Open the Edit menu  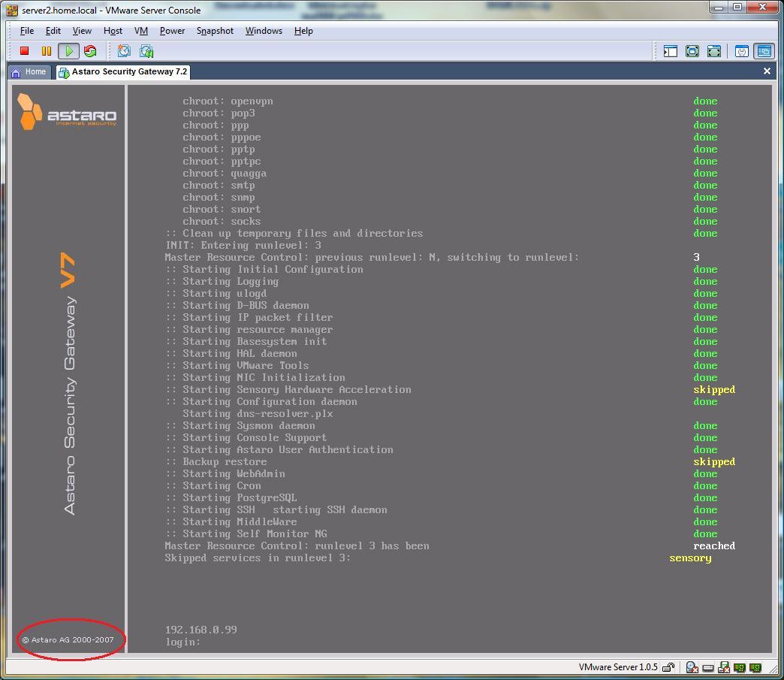[53, 31]
